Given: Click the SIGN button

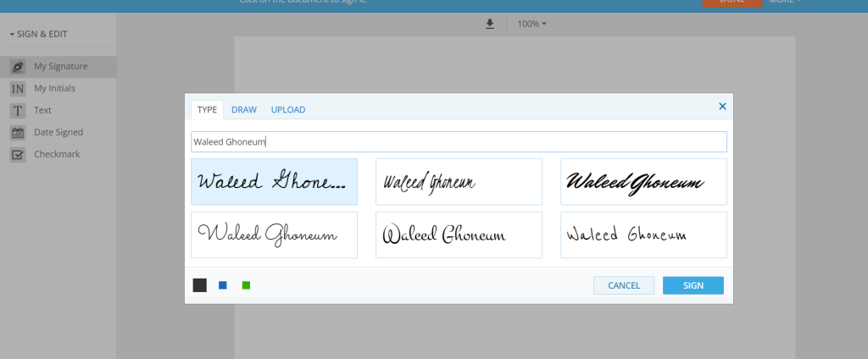Looking at the screenshot, I should [x=693, y=285].
